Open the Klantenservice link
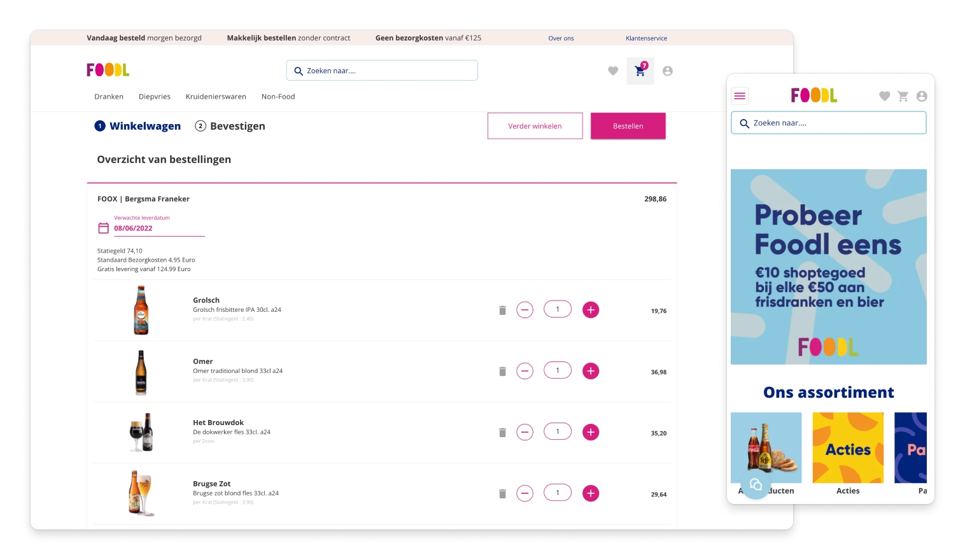 (646, 38)
